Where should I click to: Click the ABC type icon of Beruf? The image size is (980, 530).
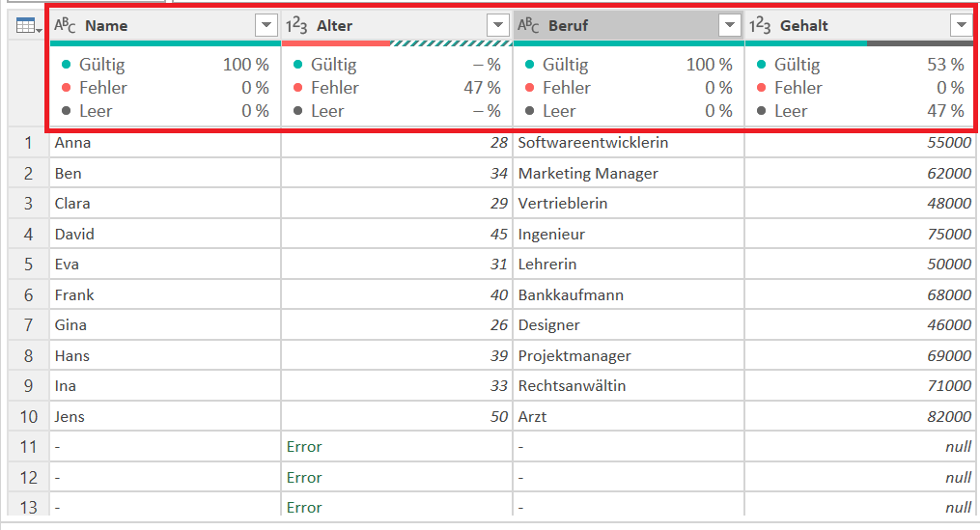click(528, 26)
